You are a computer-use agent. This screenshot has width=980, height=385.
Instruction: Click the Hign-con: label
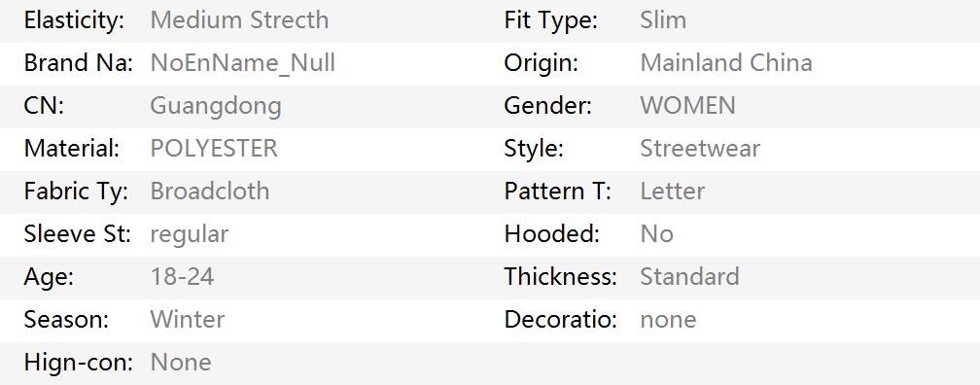click(79, 363)
